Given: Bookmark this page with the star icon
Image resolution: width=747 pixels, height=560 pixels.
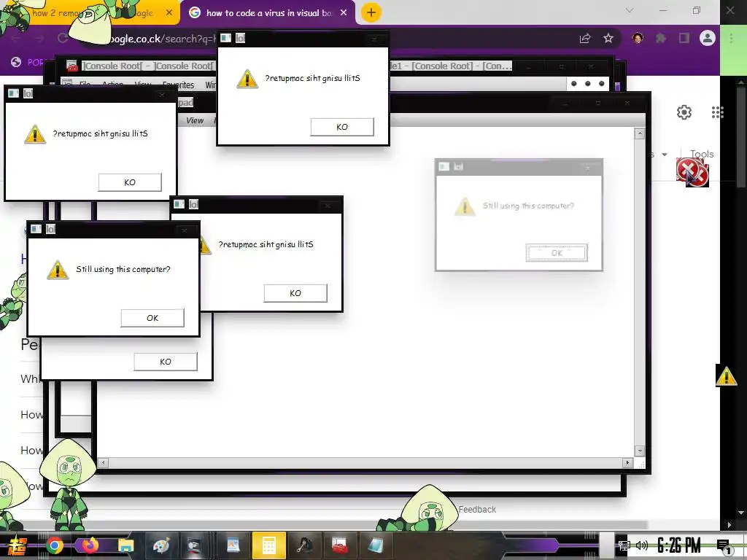Looking at the screenshot, I should pos(608,38).
